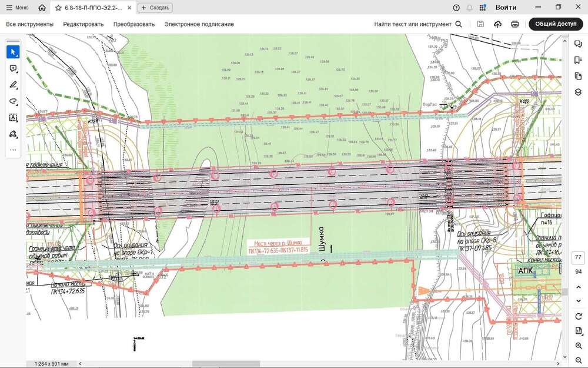This screenshot has width=588, height=368.
Task: Go to the next page with the down chevron
Action: [578, 300]
